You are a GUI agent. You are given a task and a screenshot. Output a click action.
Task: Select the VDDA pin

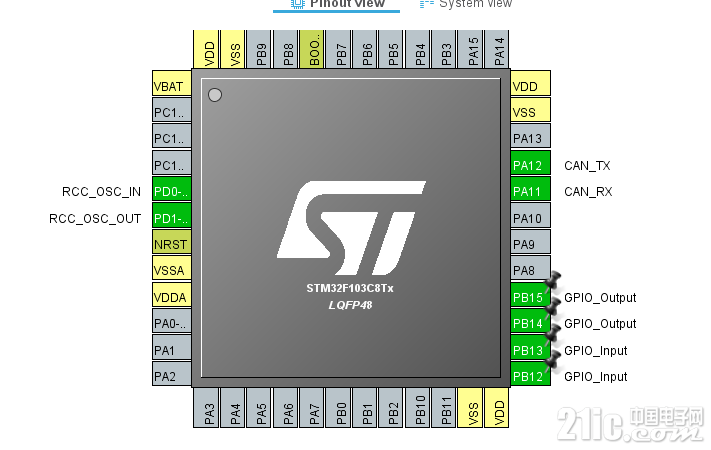[x=171, y=295]
